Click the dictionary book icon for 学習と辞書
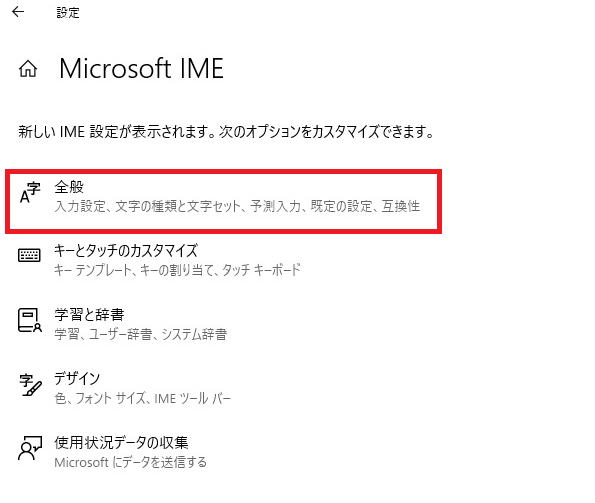The width and height of the screenshot is (595, 503). (30, 320)
